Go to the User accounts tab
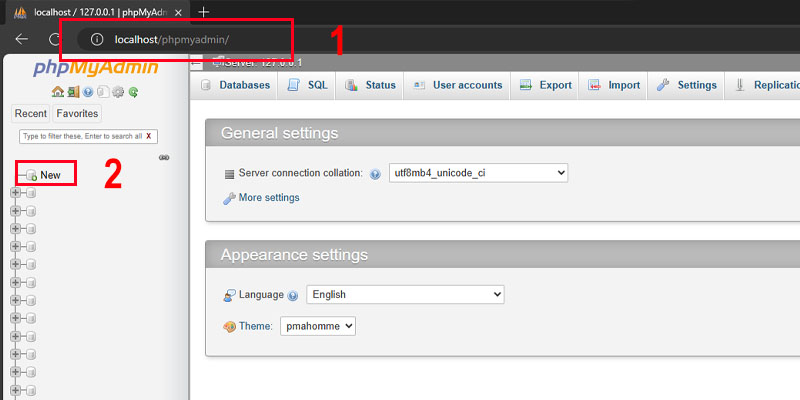This screenshot has width=800, height=400. pyautogui.click(x=458, y=85)
